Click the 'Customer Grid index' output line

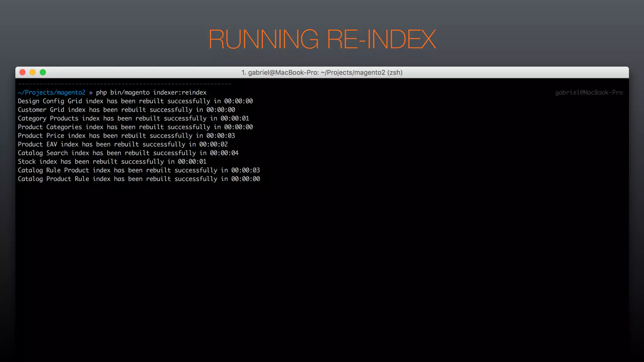pyautogui.click(x=126, y=110)
